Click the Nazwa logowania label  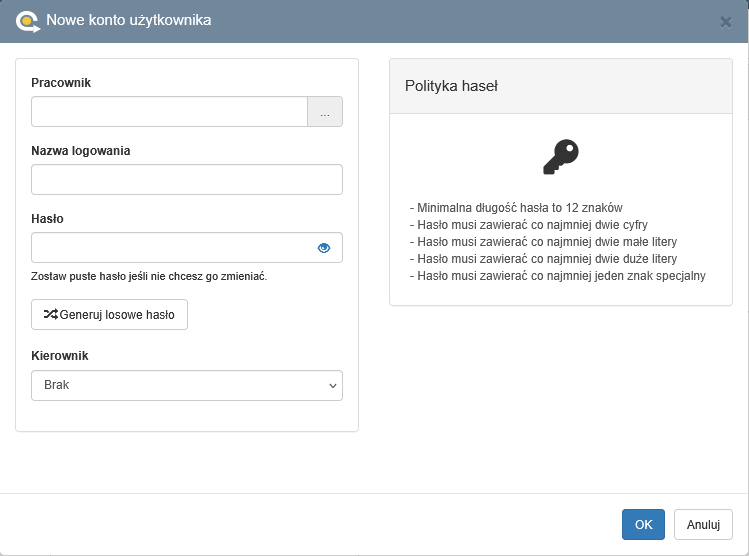click(81, 151)
